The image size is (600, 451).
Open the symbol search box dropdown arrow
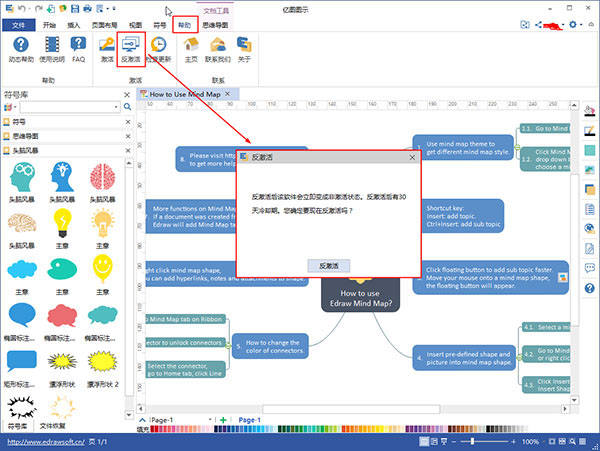(116, 107)
